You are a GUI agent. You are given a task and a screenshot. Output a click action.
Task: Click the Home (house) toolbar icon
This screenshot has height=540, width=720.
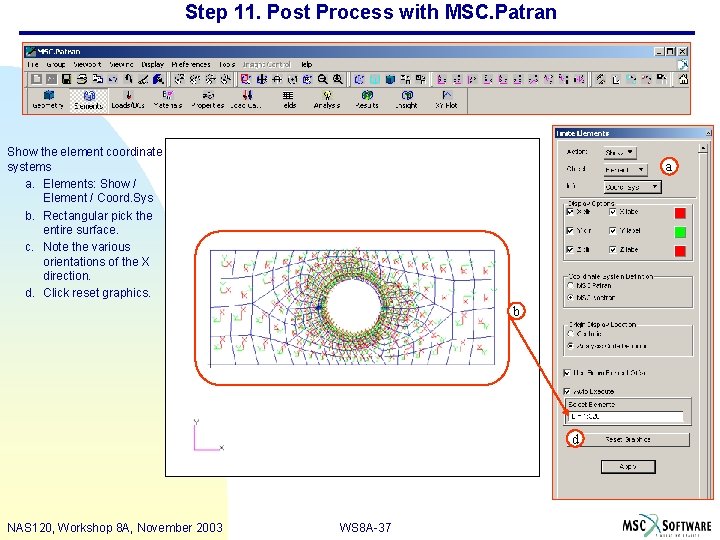coord(683,79)
